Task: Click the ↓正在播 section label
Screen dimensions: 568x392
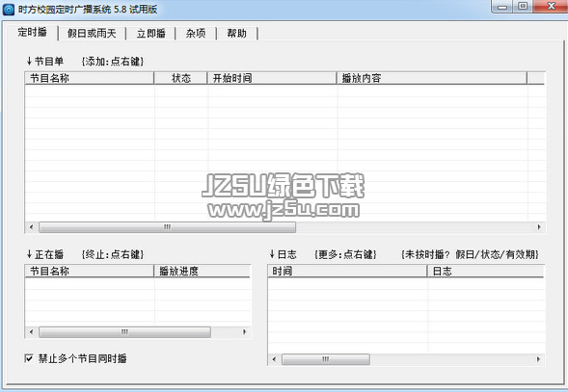Action: [x=45, y=254]
